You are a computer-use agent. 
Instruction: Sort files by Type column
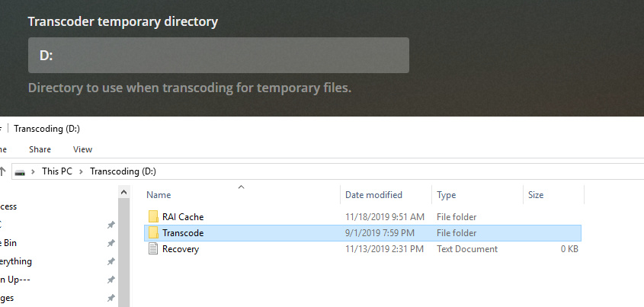[x=447, y=195]
